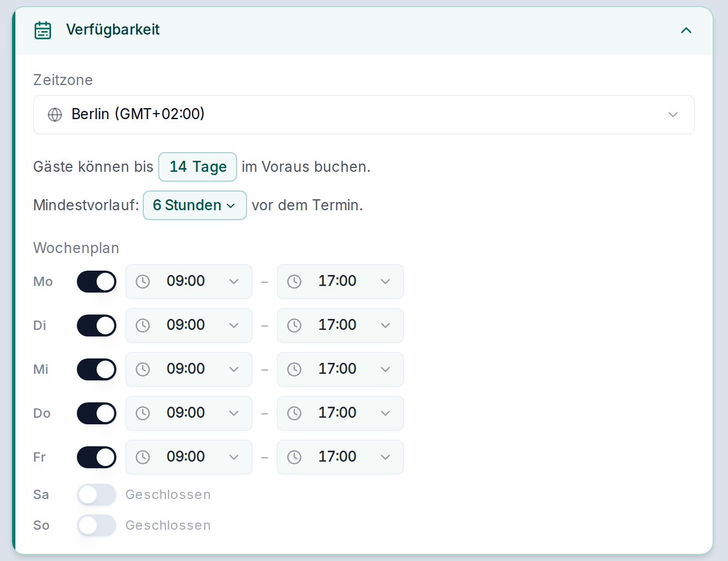This screenshot has height=561, width=728.
Task: Click the 14 Tage advance booking field
Action: (198, 167)
